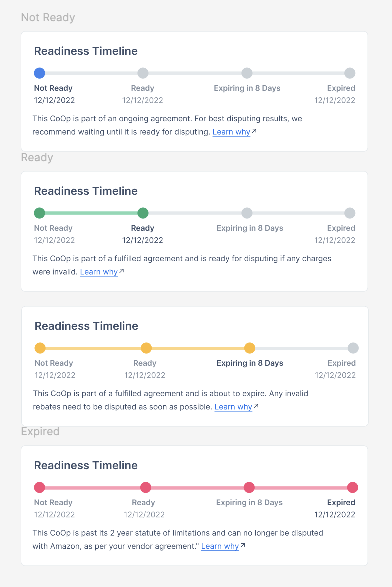Image resolution: width=392 pixels, height=587 pixels.
Task: Click gray Expired dot in the first card
Action: point(350,73)
